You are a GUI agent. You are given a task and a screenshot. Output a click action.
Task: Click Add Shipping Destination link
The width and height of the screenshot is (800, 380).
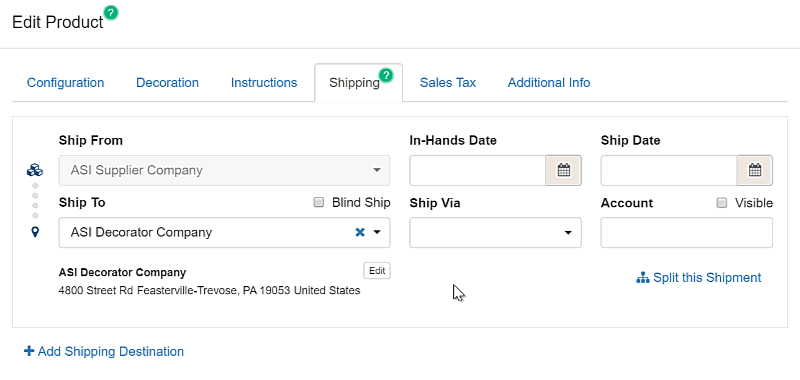point(104,351)
